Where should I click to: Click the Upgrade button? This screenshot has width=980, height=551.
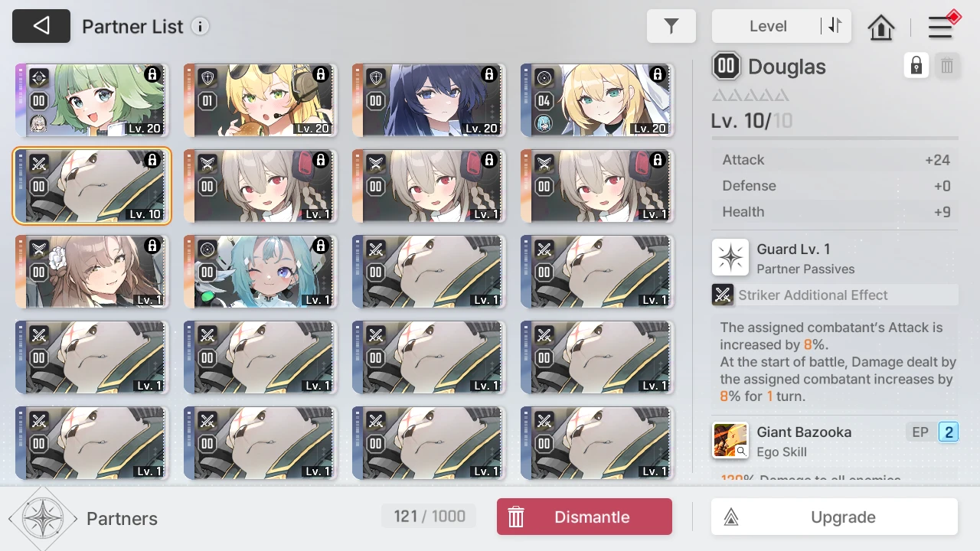(x=835, y=517)
